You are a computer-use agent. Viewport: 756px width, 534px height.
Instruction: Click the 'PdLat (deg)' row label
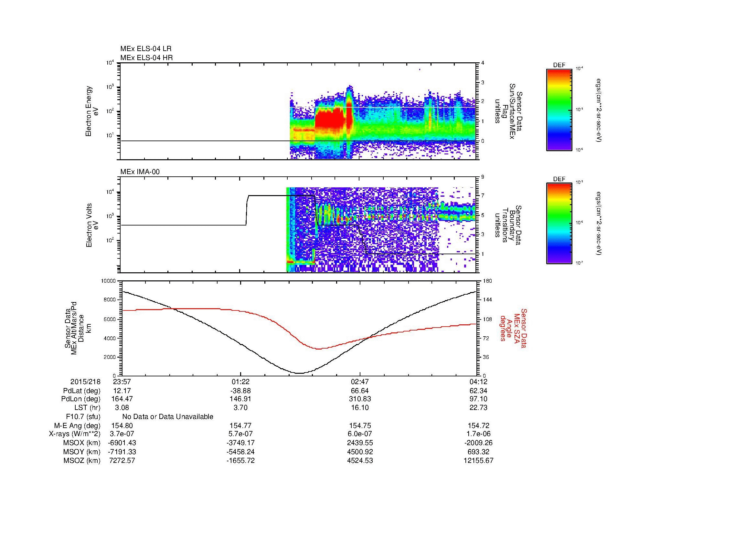pyautogui.click(x=82, y=391)
